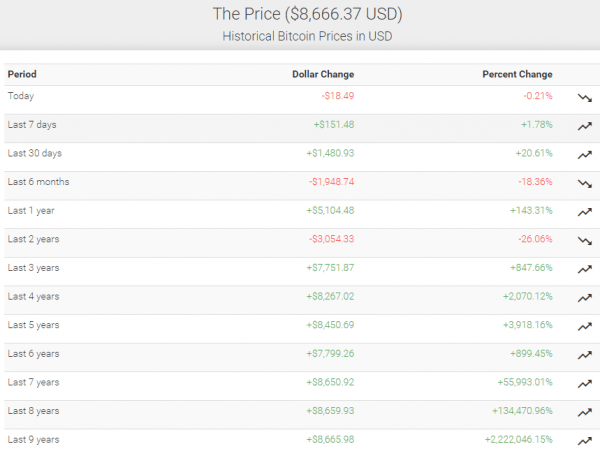Click the +$8,659.93 dollar change value

[330, 411]
